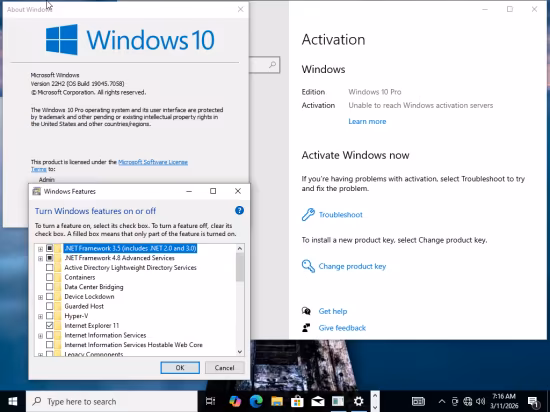Click the taskbar search box
The width and height of the screenshot is (550, 412).
click(x=112, y=401)
